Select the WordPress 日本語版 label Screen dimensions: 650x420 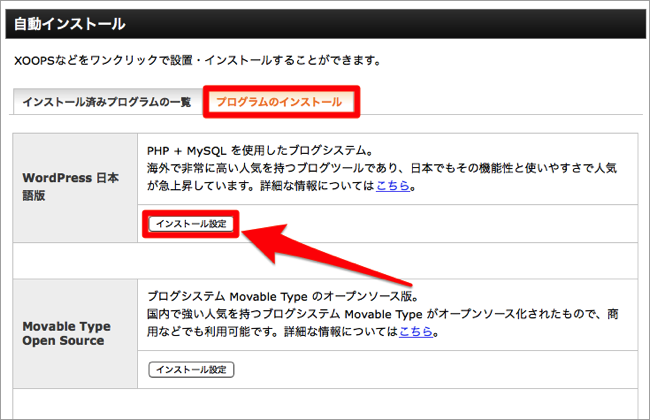(70, 187)
